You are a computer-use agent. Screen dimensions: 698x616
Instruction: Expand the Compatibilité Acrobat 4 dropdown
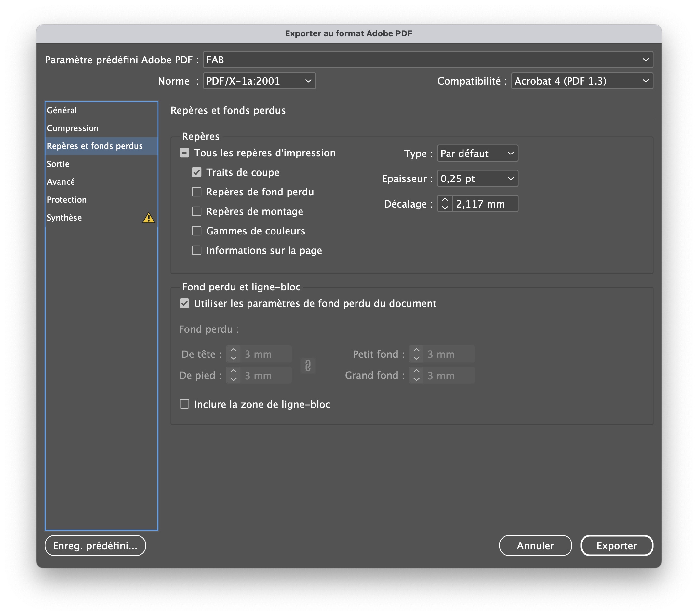582,81
